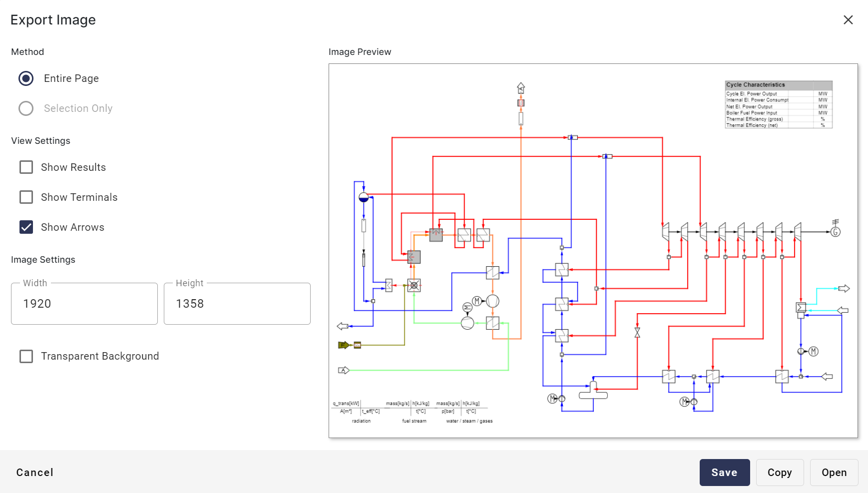Enable the Show Results checkbox

(26, 167)
